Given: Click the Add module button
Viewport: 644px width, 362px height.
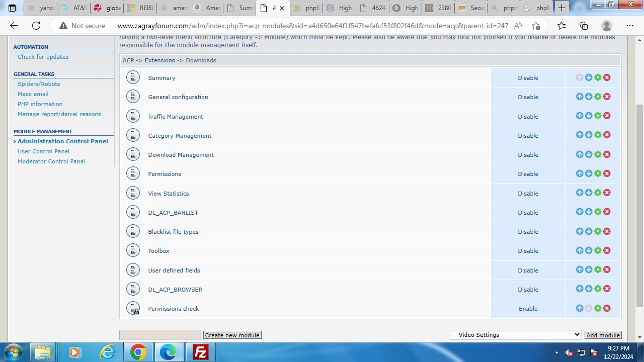Looking at the screenshot, I should (x=603, y=335).
